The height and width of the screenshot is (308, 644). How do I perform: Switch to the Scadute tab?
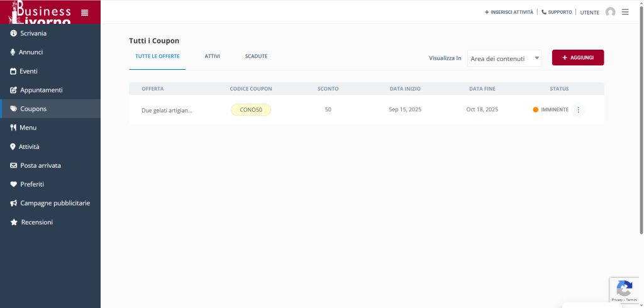point(256,57)
